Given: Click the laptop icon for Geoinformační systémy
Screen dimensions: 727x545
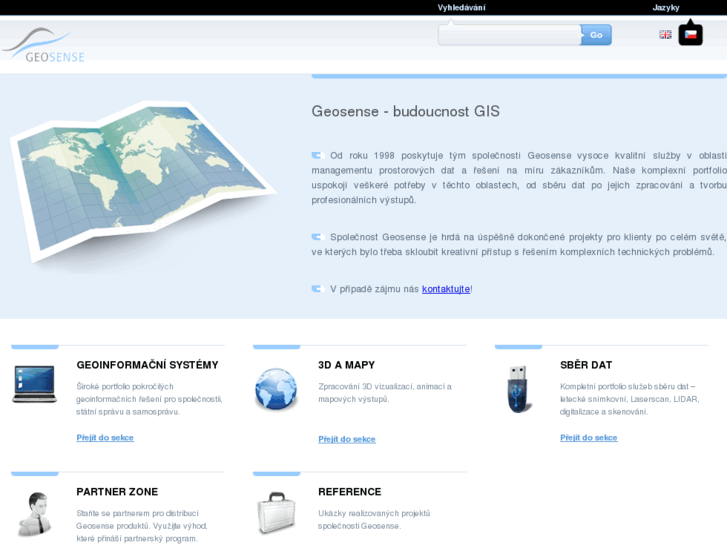Looking at the screenshot, I should 34,384.
